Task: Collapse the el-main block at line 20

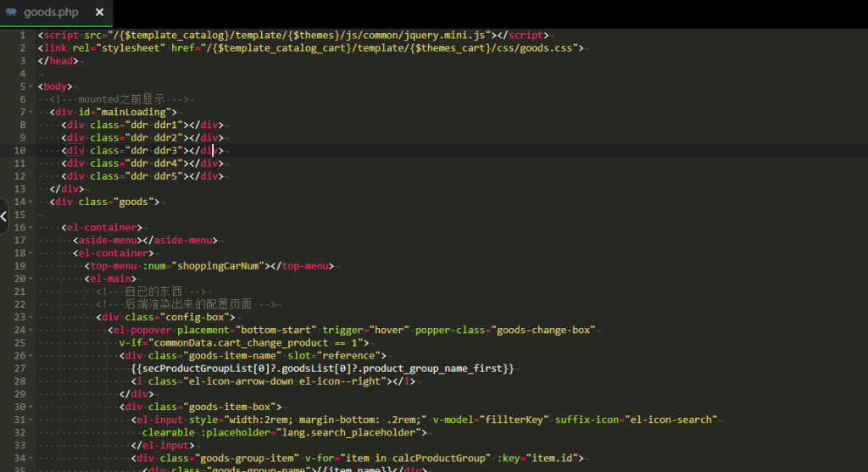Action: [31, 279]
